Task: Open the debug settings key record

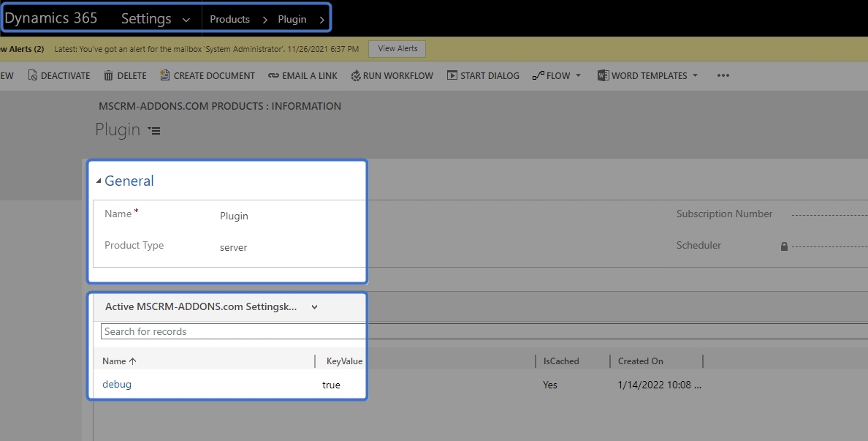Action: 117,384
